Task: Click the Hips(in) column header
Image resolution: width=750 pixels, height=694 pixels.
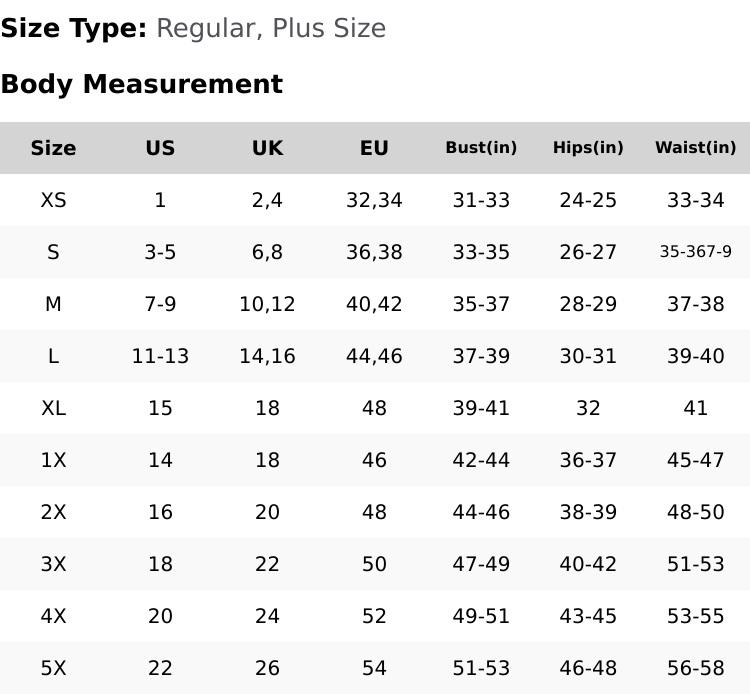Action: click(588, 148)
